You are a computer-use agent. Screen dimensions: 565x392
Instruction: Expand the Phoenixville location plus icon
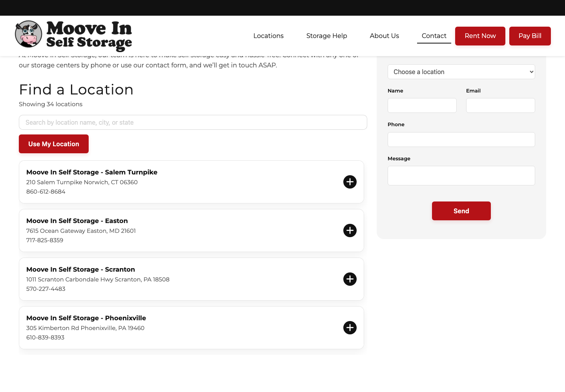point(350,328)
